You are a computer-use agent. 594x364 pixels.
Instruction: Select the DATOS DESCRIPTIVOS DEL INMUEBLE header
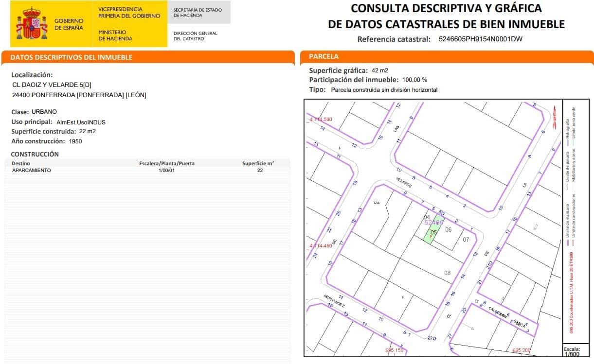(71, 57)
